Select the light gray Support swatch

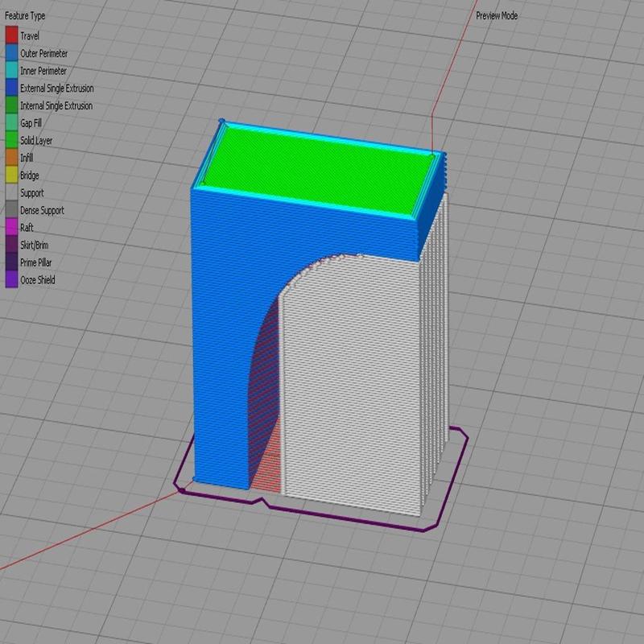pyautogui.click(x=11, y=193)
